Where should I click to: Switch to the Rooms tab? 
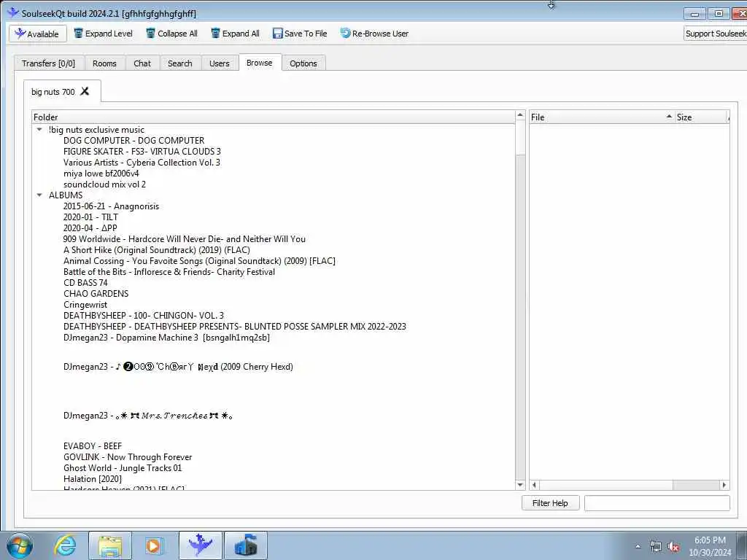pos(104,63)
